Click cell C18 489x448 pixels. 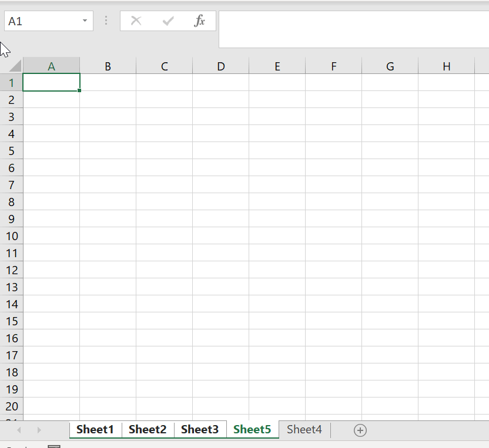click(x=165, y=372)
